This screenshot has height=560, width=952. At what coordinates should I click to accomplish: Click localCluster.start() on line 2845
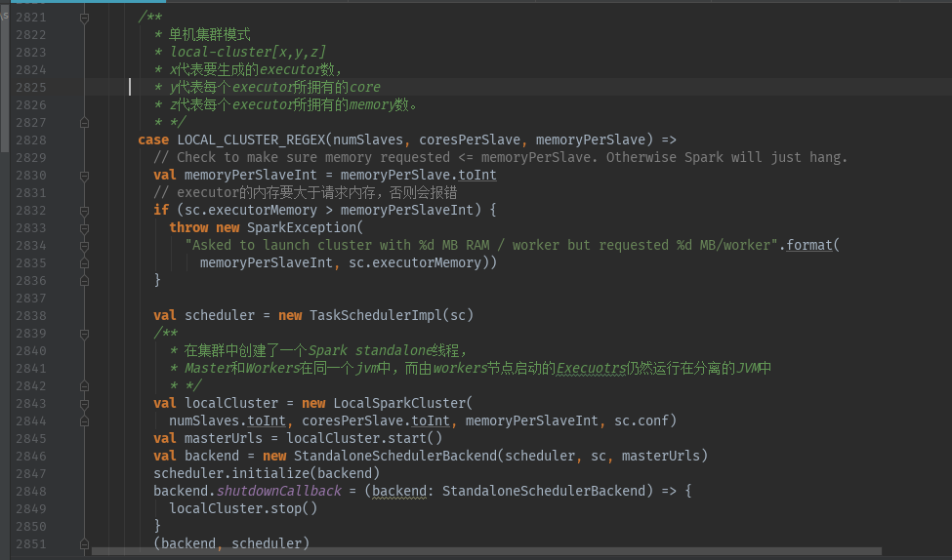coord(364,438)
